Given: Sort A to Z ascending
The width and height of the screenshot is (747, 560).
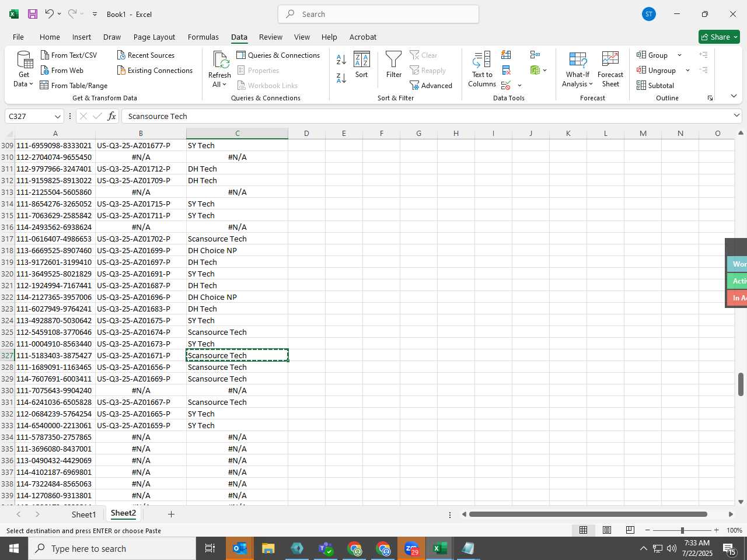Looking at the screenshot, I should pos(341,60).
